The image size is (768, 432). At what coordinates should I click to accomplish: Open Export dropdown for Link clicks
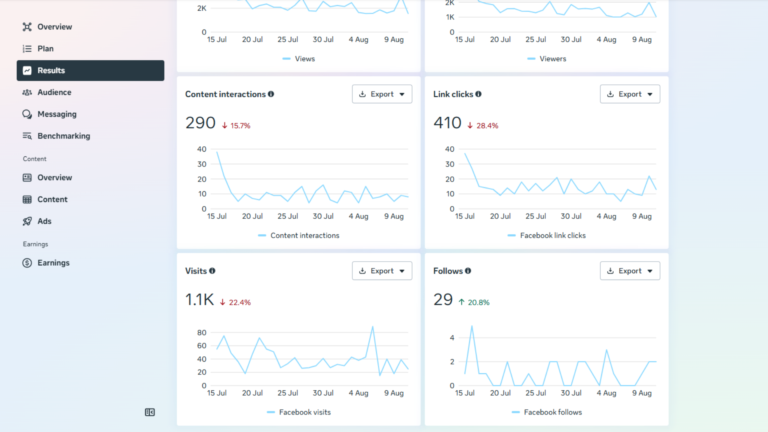coord(630,94)
